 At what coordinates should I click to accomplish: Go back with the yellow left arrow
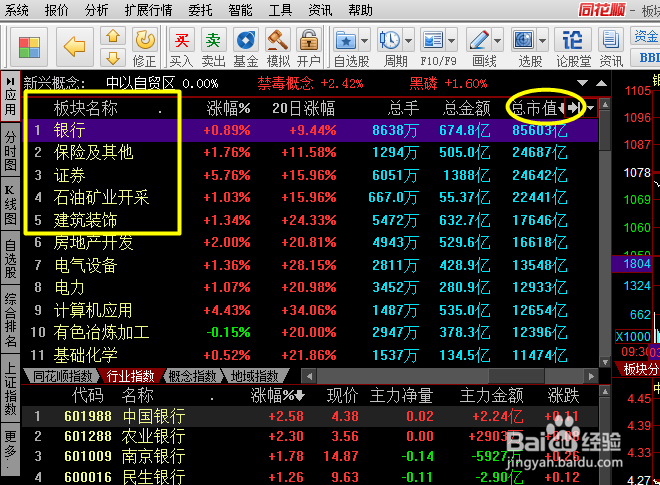coord(75,47)
